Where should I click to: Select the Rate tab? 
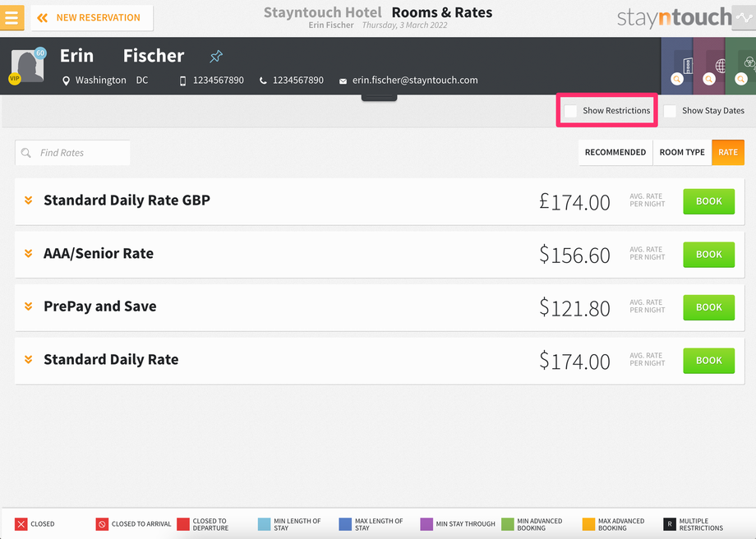[x=727, y=152]
